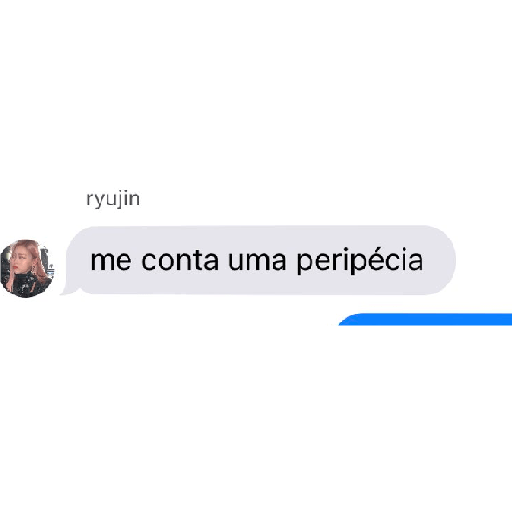Click the word "me" in the bubble
The width and height of the screenshot is (512, 512).
click(111, 261)
